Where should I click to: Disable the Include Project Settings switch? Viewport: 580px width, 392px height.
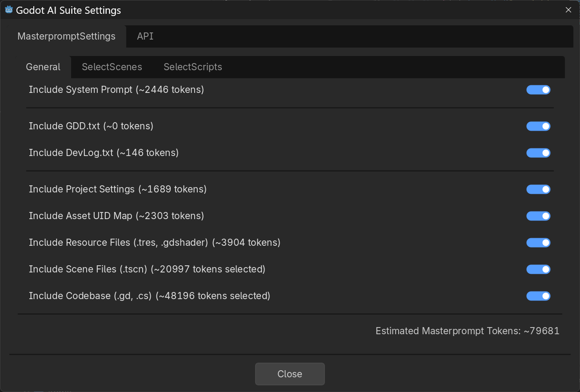click(x=538, y=190)
